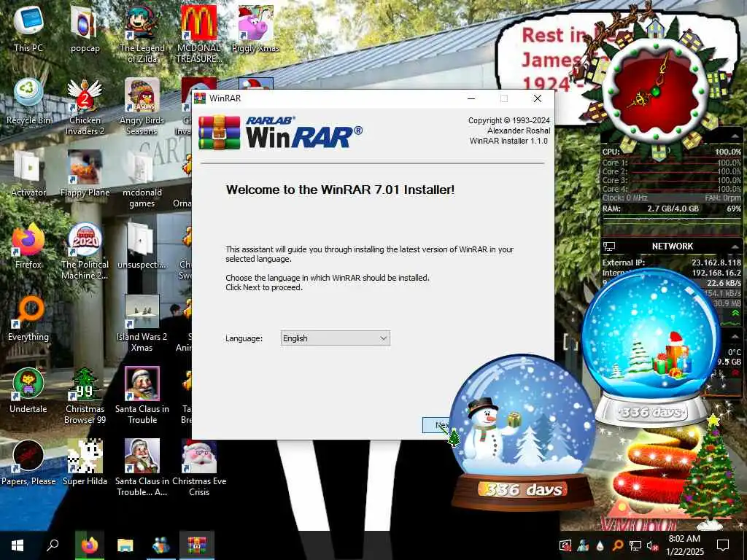Switch to Firefox on the taskbar

[90, 545]
